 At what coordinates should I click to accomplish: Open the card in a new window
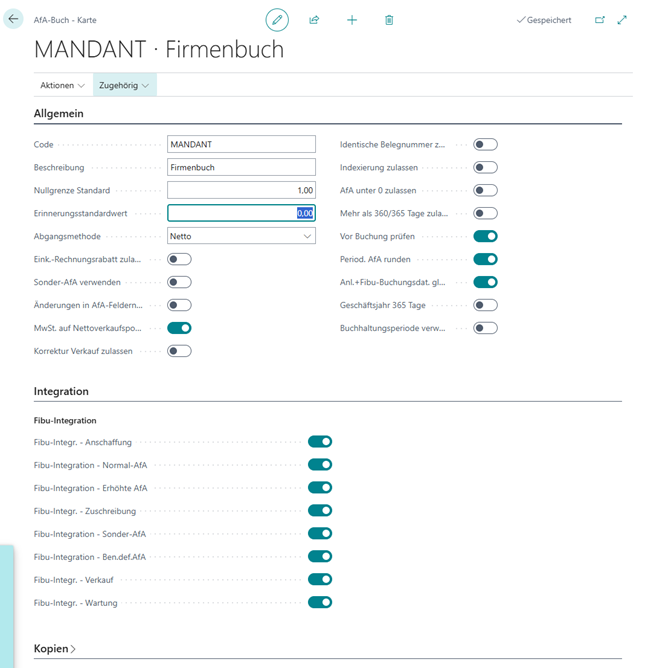click(x=600, y=19)
